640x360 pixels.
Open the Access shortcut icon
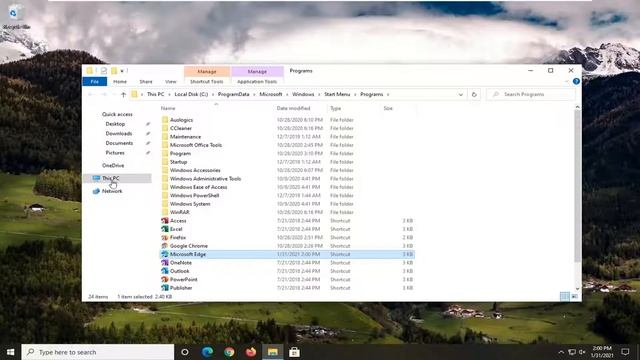click(x=165, y=220)
